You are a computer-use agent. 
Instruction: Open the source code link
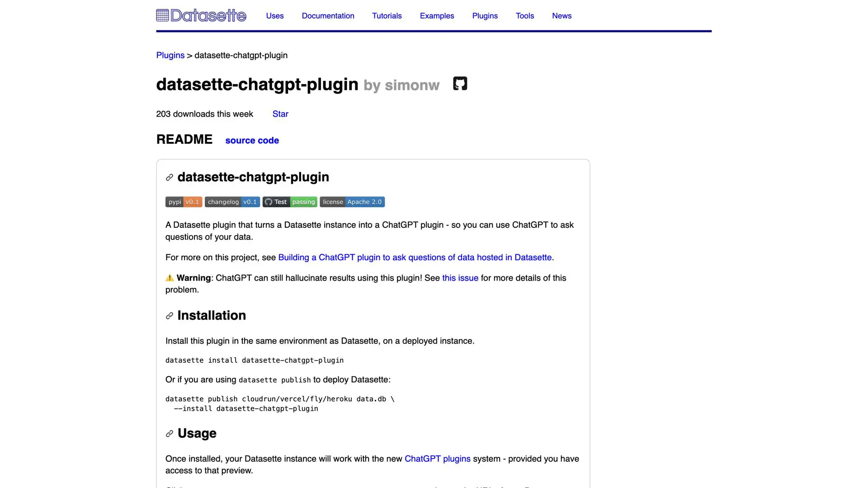pyautogui.click(x=252, y=141)
